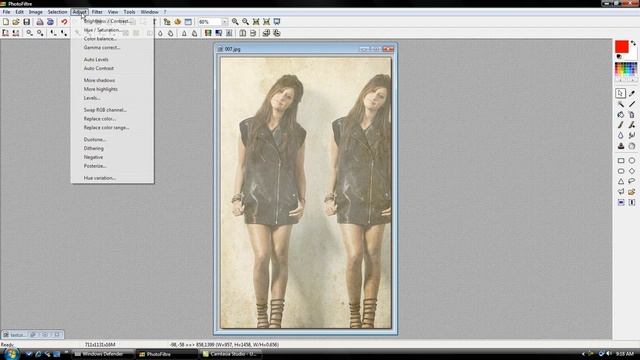The width and height of the screenshot is (640, 360).
Task: Click the red Undo arrow icon
Action: pos(64,22)
